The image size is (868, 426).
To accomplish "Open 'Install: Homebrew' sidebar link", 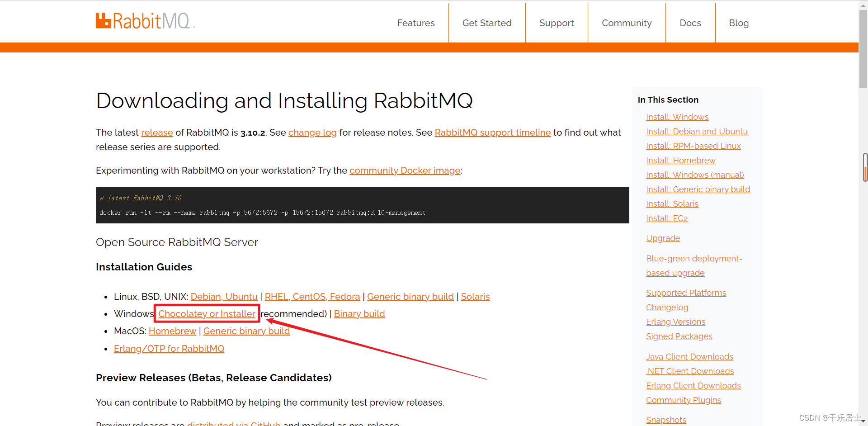I will pos(681,161).
